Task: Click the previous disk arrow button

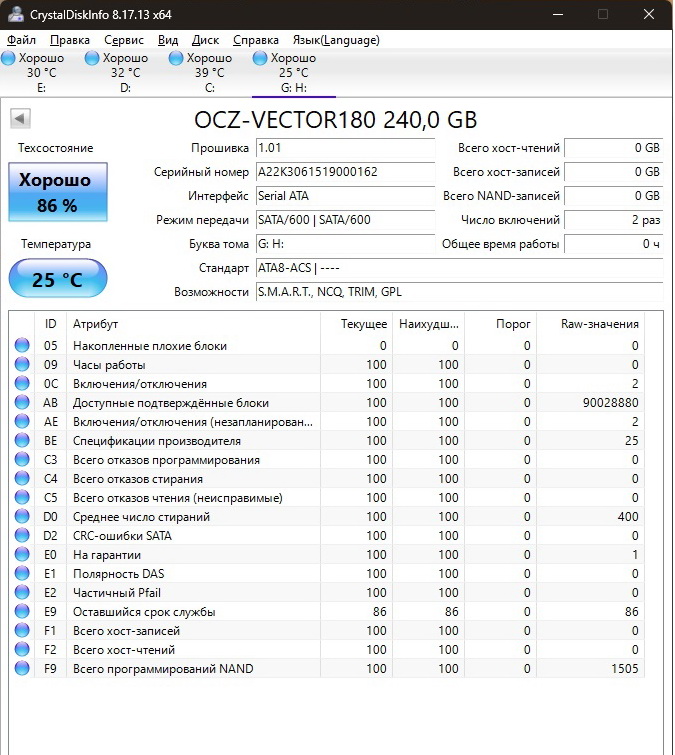Action: [20, 118]
